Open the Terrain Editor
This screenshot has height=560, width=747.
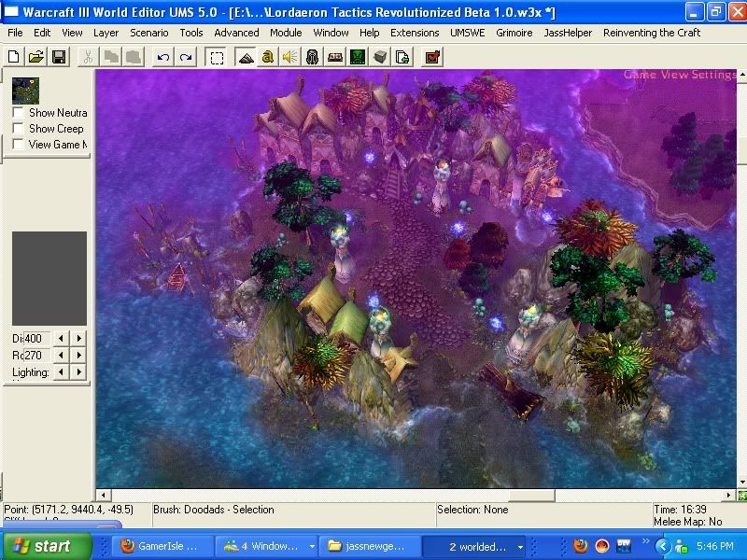click(246, 57)
